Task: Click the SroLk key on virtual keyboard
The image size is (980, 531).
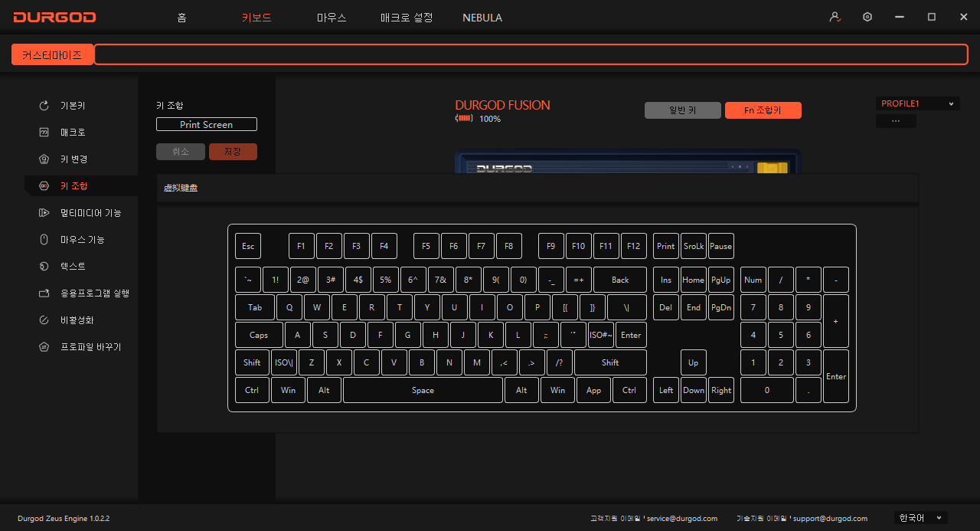Action: pos(694,246)
